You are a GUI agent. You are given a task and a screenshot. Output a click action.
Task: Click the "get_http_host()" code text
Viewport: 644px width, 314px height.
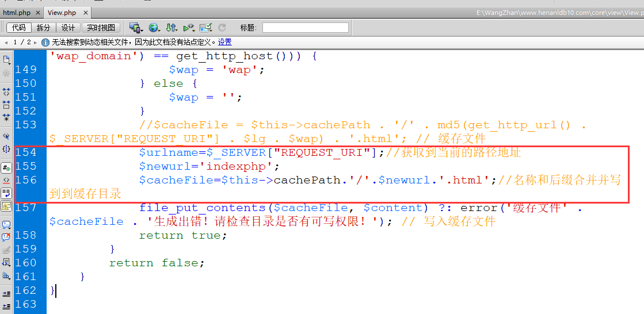pyautogui.click(x=231, y=56)
